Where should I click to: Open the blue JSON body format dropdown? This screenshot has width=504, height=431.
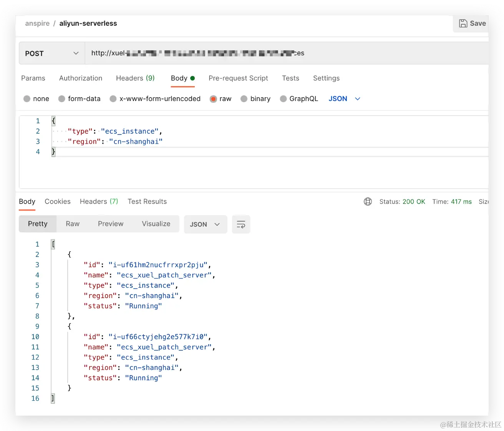coord(344,99)
